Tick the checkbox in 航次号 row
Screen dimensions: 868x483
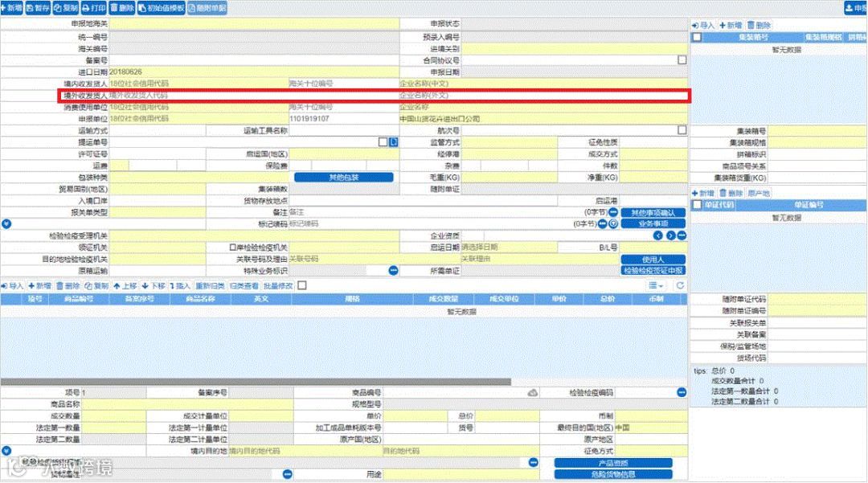(682, 130)
